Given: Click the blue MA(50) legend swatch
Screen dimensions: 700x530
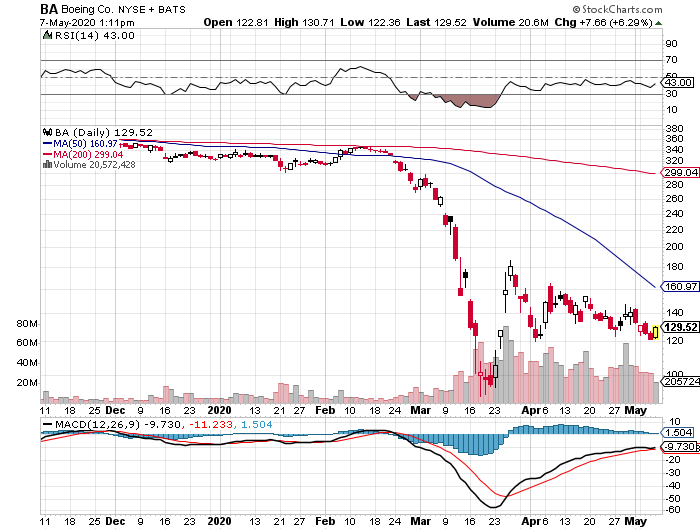Looking at the screenshot, I should 46,143.
